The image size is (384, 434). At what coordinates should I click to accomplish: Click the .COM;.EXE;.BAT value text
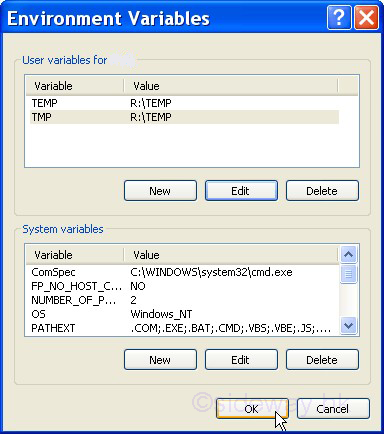click(231, 328)
